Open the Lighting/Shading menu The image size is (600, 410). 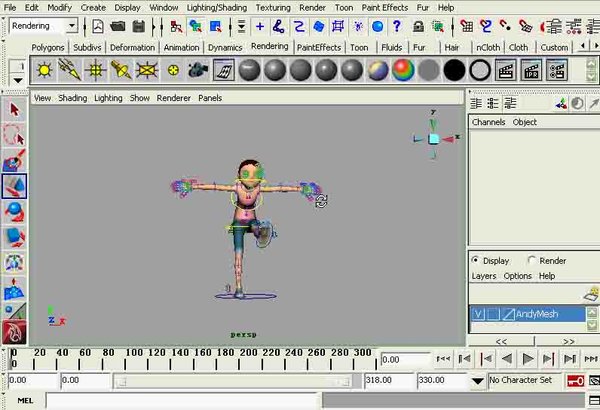click(x=216, y=7)
